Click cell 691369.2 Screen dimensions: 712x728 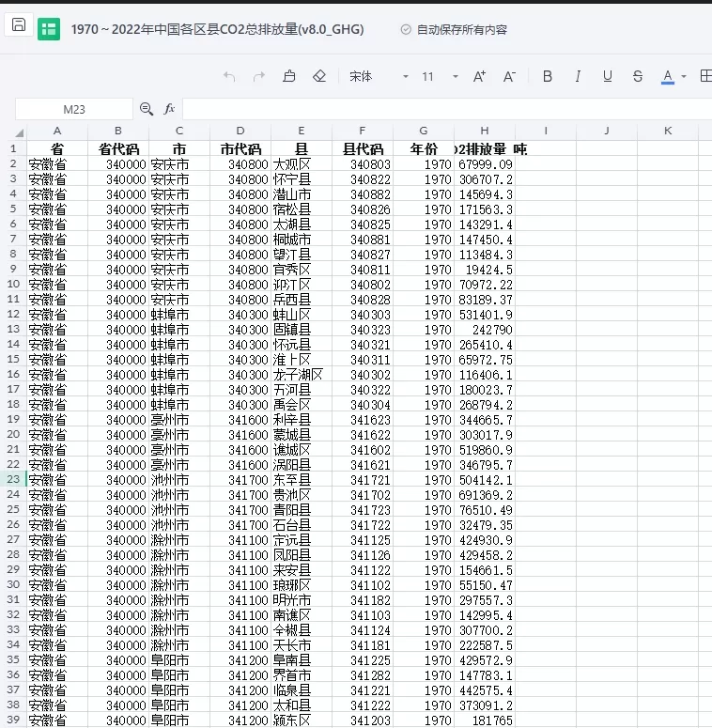tap(485, 495)
